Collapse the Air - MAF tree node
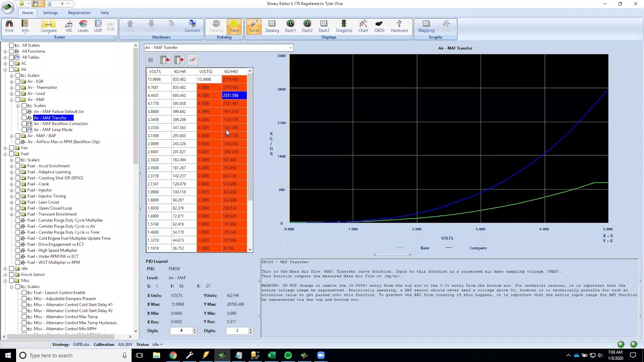 click(x=11, y=100)
